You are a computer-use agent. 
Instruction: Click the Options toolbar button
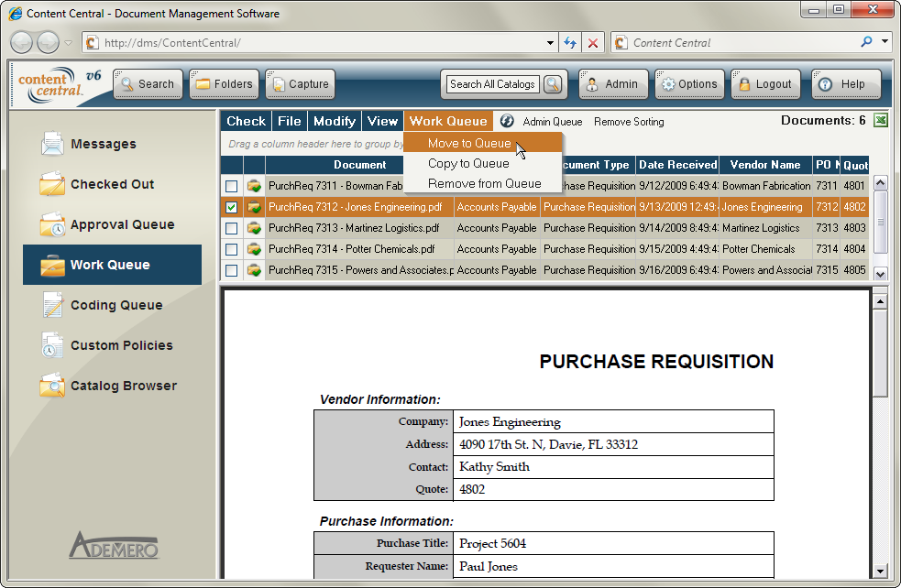[689, 84]
